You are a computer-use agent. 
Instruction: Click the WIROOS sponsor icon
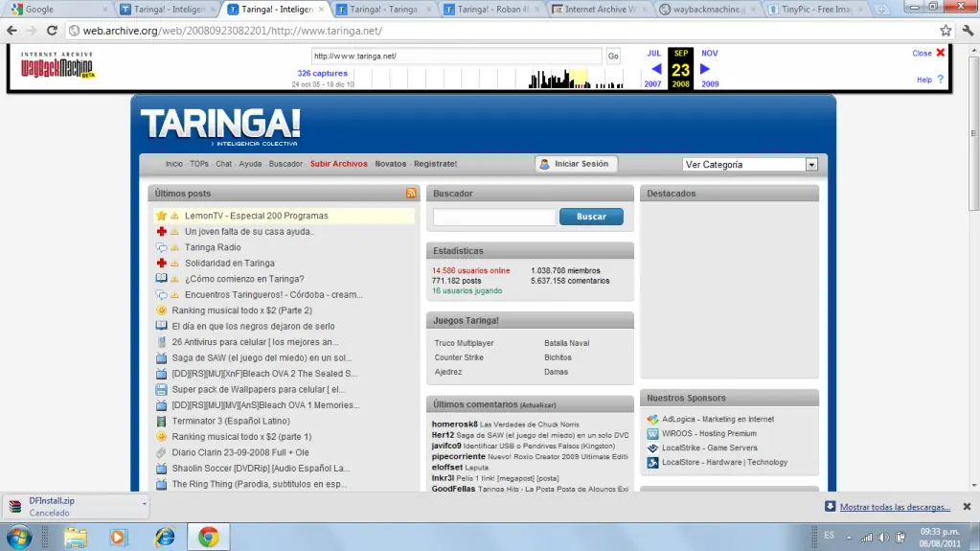tap(652, 433)
